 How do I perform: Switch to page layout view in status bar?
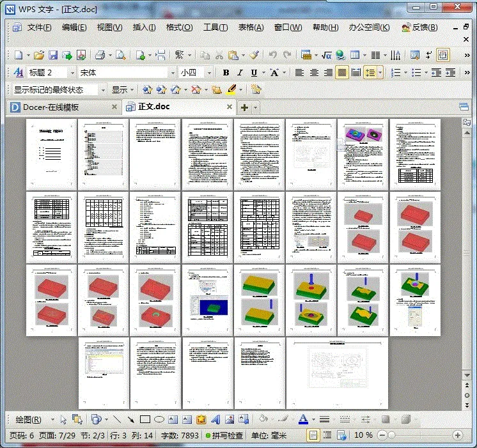pyautogui.click(x=313, y=435)
